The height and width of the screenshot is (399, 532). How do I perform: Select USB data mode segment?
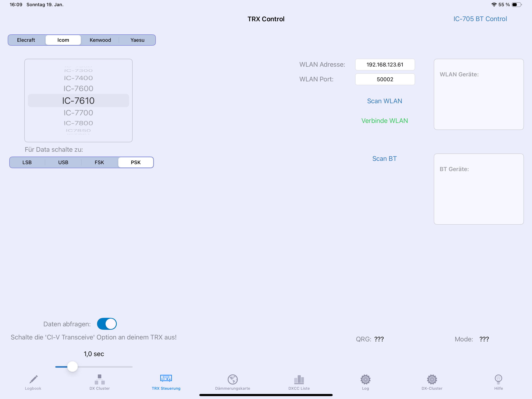click(63, 162)
